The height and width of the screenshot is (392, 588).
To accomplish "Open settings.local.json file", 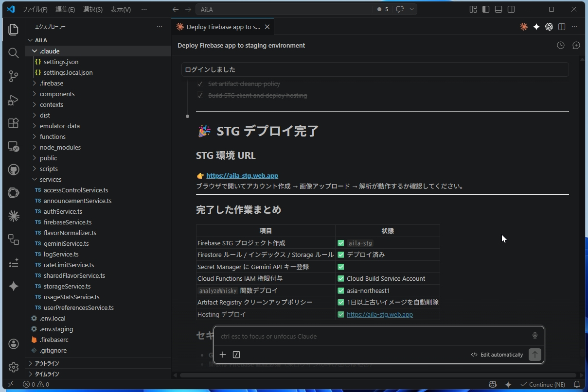I will click(x=68, y=72).
